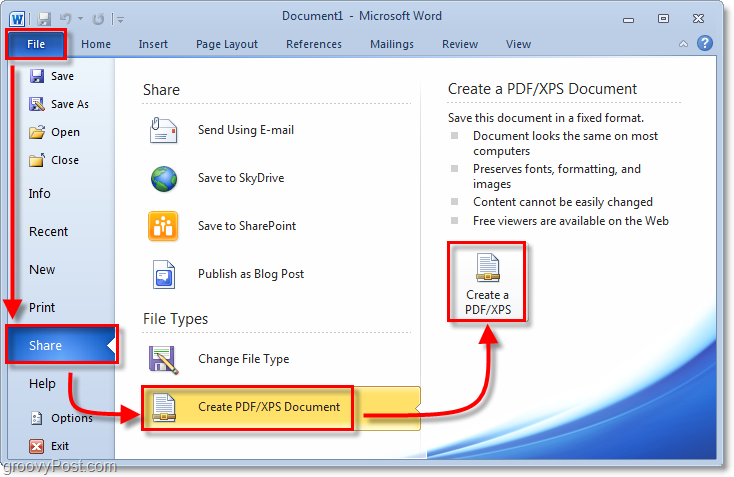Switch to the References tab
This screenshot has width=734, height=477.
314,44
